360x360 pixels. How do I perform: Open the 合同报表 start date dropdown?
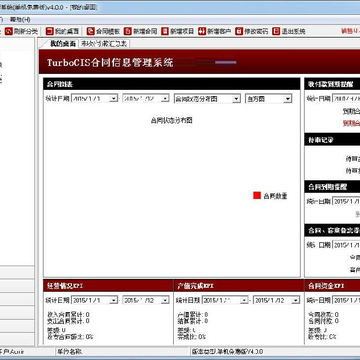(114, 99)
